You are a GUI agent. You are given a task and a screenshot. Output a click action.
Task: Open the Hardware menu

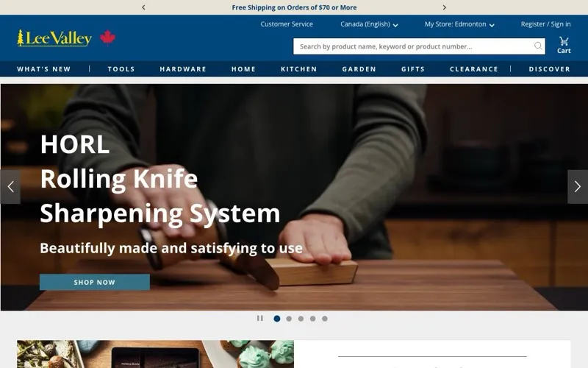pyautogui.click(x=183, y=69)
